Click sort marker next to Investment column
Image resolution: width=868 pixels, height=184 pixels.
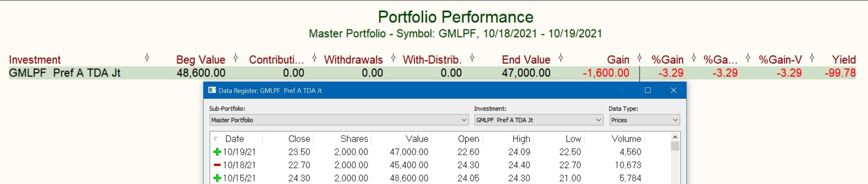[x=147, y=58]
